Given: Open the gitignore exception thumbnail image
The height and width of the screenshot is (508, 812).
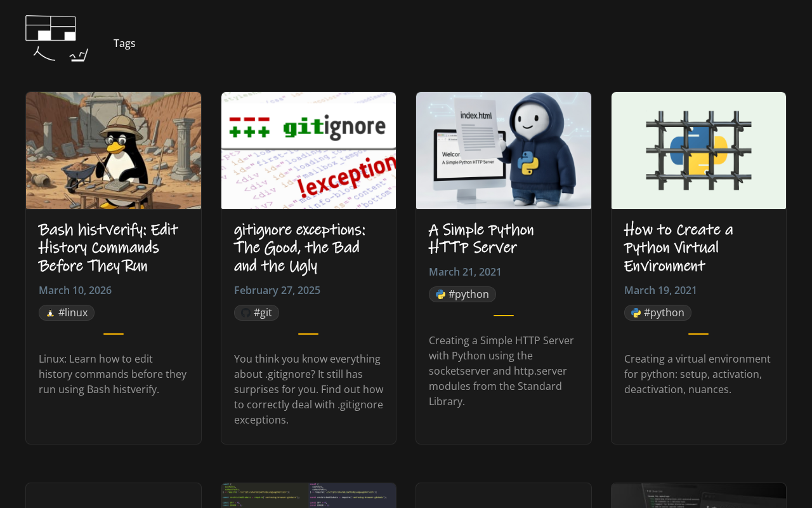Looking at the screenshot, I should (x=308, y=150).
